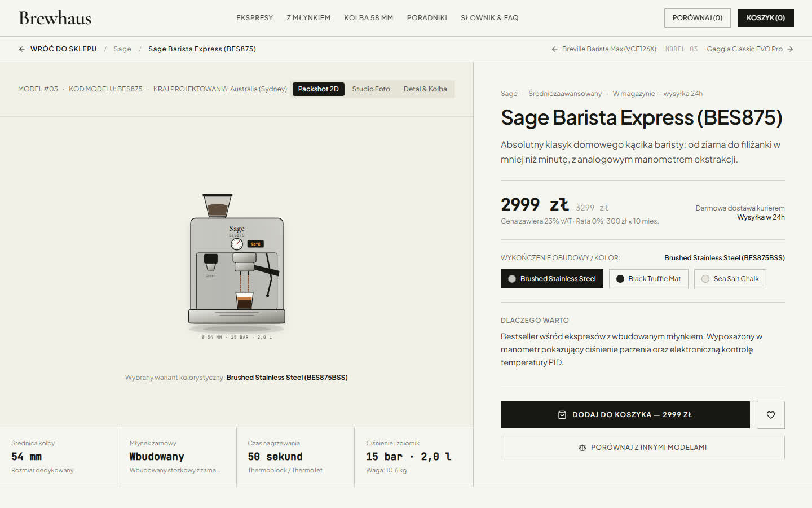Screen dimensions: 812x508
Task: Select Black Truffle Mat finish
Action: click(648, 279)
